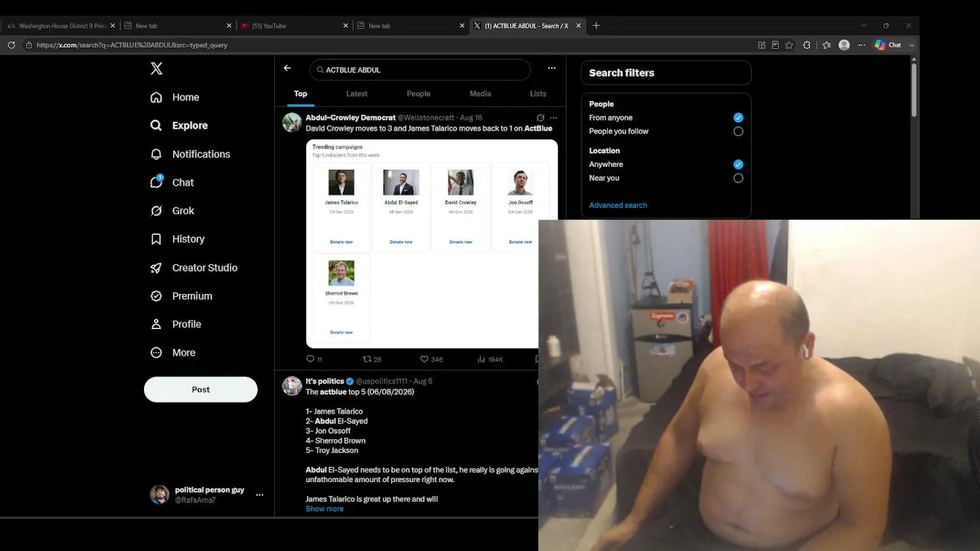The width and height of the screenshot is (980, 551).
Task: Open the Aug 16 post timestamp
Action: 472,118
